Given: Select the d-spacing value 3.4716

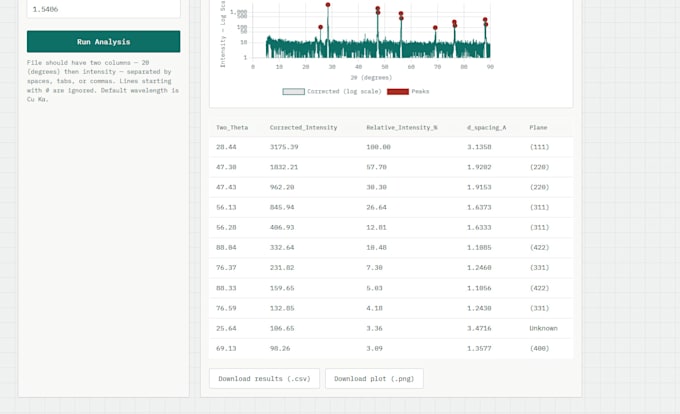Looking at the screenshot, I should pos(479,328).
